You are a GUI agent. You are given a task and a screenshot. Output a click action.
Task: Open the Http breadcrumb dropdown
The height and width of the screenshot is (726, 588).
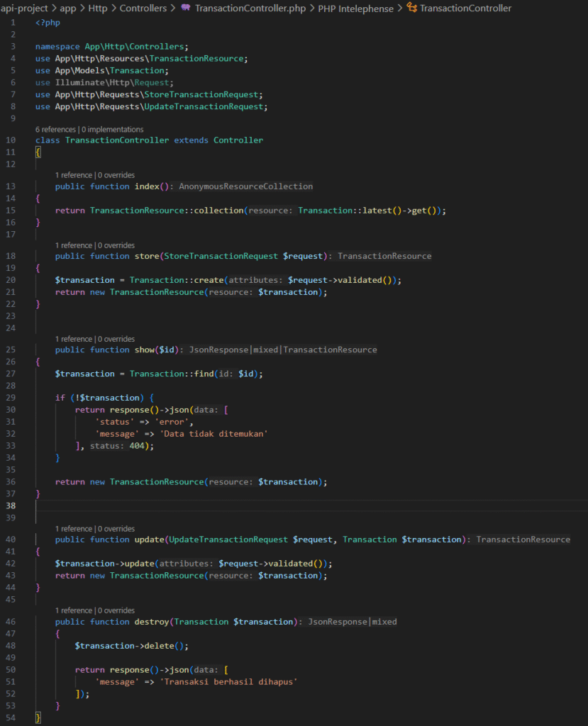pyautogui.click(x=98, y=8)
